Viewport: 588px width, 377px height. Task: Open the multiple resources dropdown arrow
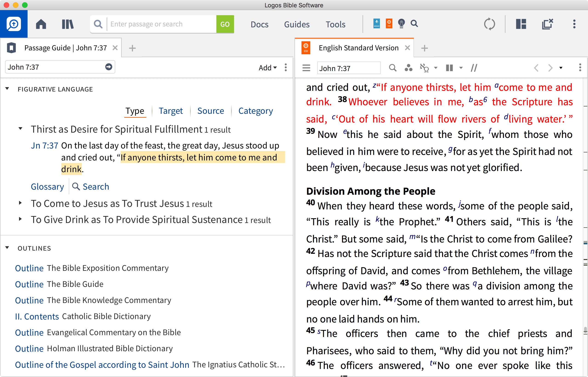pyautogui.click(x=461, y=68)
